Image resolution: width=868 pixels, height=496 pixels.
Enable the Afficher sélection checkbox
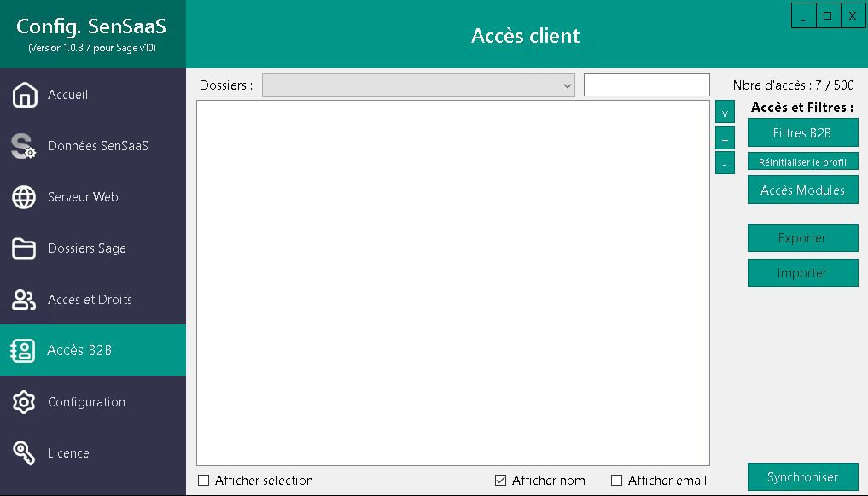(x=203, y=481)
